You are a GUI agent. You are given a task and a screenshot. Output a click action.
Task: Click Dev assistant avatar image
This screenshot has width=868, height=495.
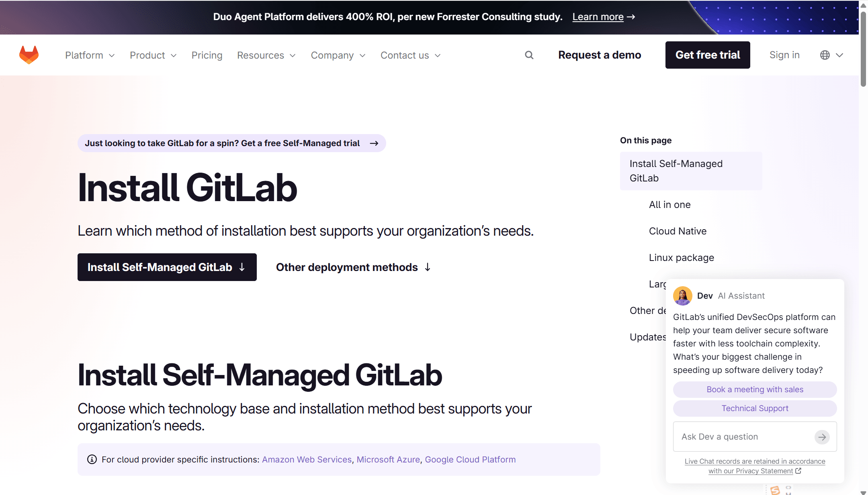pos(683,296)
